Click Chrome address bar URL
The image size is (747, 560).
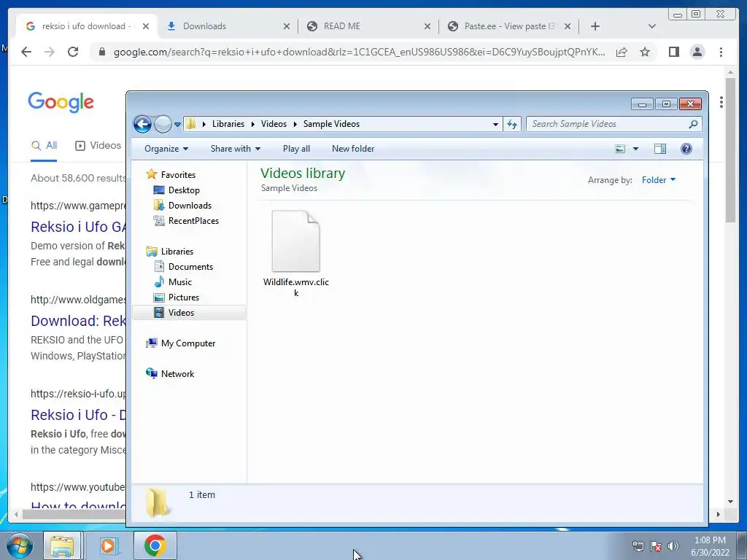pyautogui.click(x=359, y=52)
